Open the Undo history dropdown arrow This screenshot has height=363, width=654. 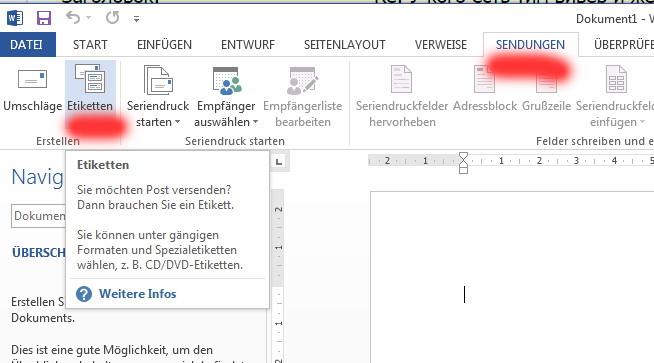coord(88,18)
